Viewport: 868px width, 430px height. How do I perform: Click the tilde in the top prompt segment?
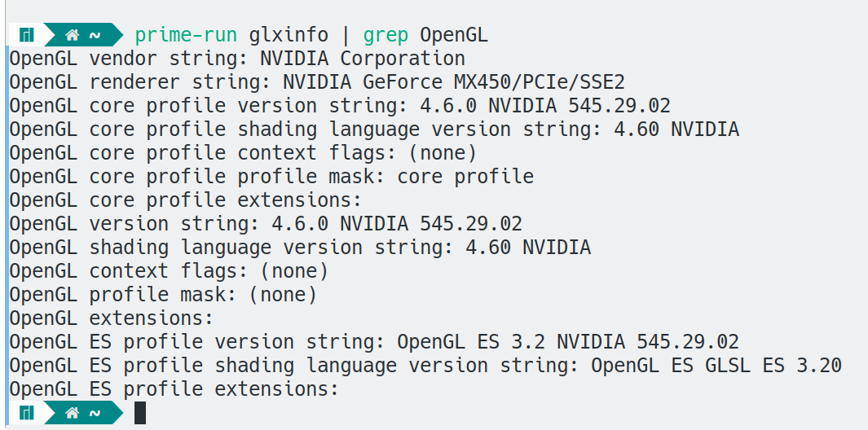click(95, 35)
